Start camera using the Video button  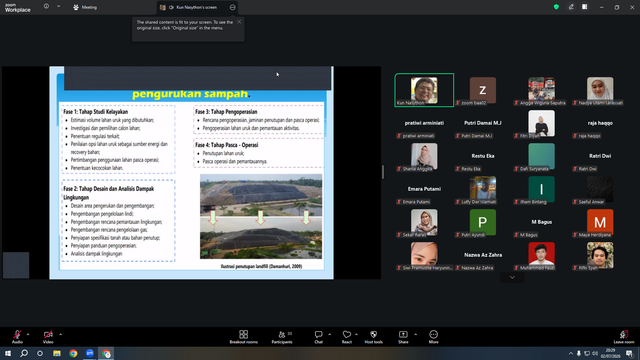pos(48,337)
